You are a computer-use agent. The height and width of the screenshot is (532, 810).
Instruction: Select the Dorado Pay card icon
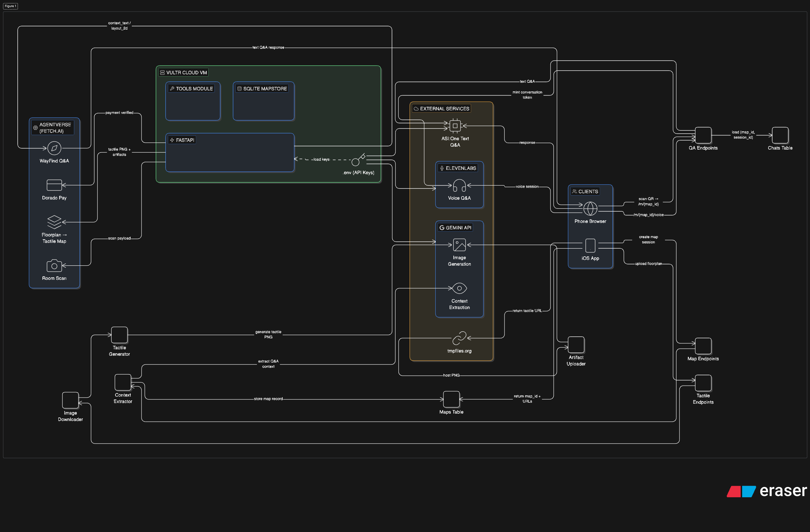coord(54,185)
